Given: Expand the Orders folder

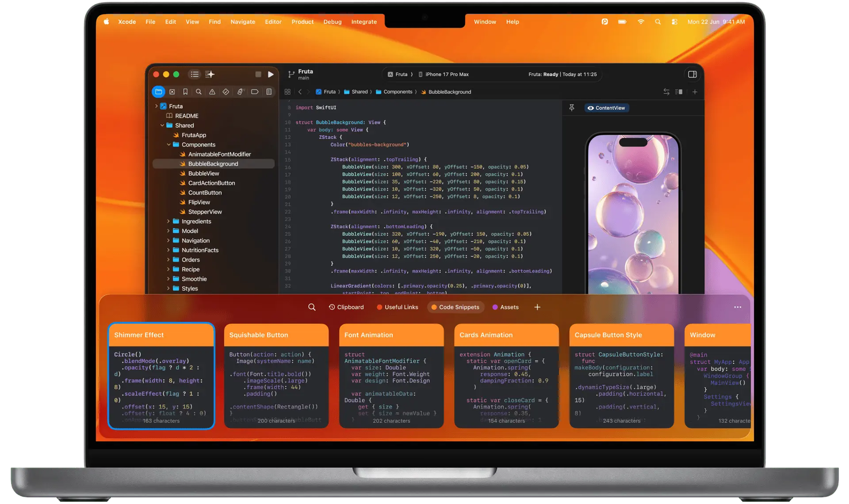Looking at the screenshot, I should coord(169,259).
